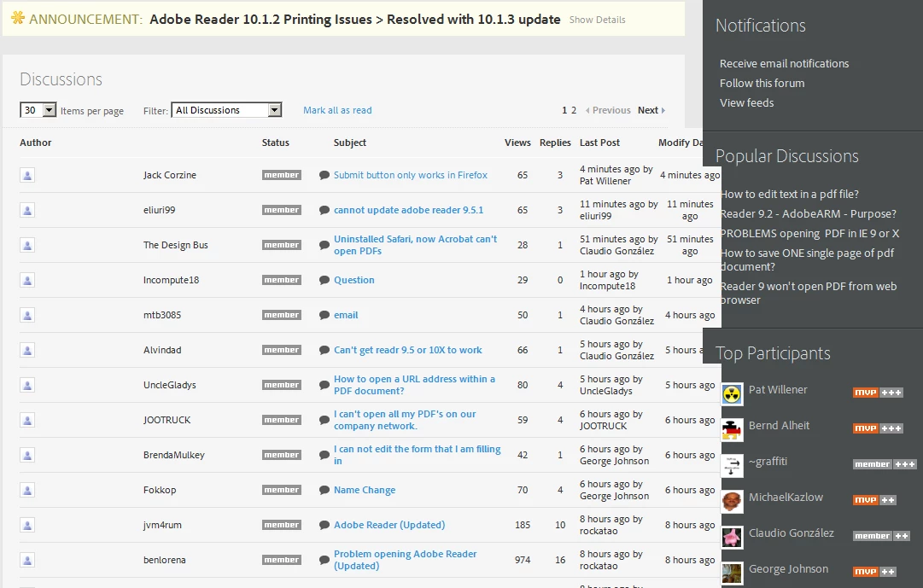The image size is (923, 588).
Task: Open cannot update adobe reader 9.5.1 thread
Action: click(x=408, y=210)
